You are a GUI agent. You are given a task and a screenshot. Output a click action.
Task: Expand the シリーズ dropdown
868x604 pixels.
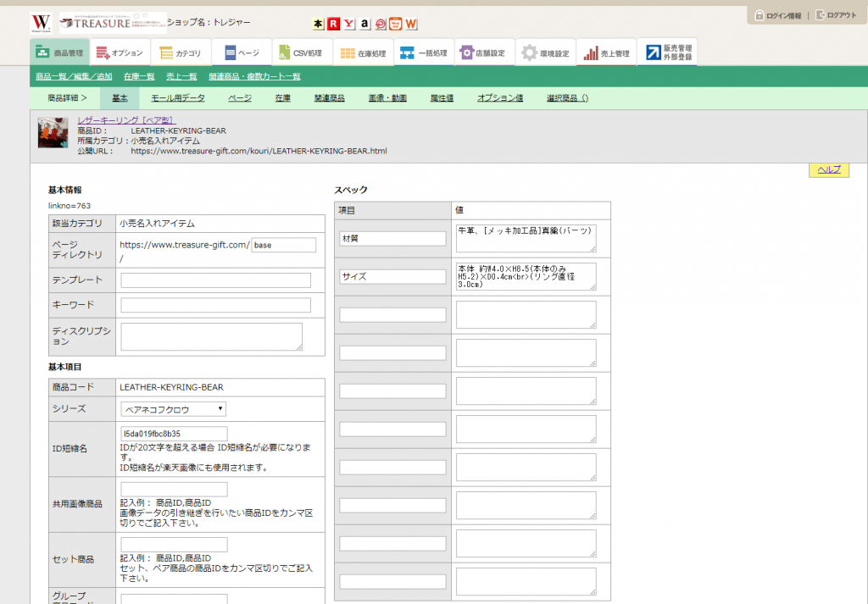174,409
